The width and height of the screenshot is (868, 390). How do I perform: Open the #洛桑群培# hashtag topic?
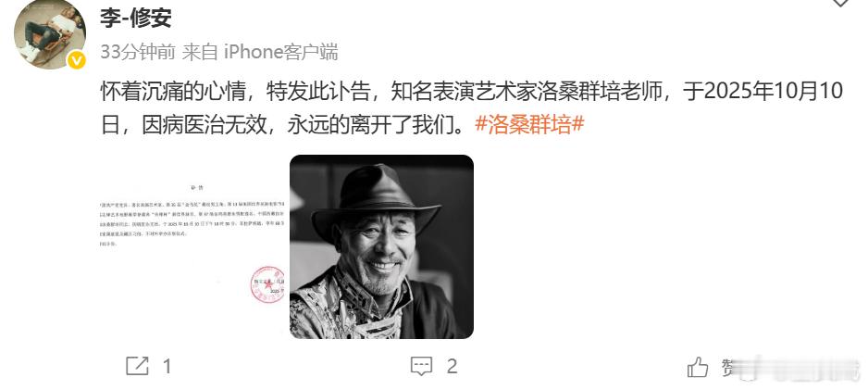pyautogui.click(x=529, y=125)
